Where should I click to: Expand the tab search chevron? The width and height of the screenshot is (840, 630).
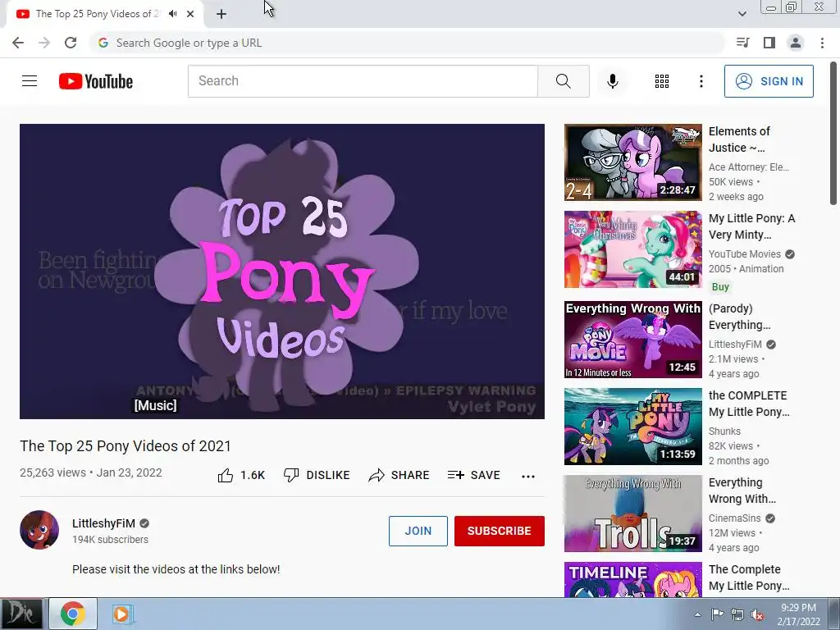(x=742, y=14)
